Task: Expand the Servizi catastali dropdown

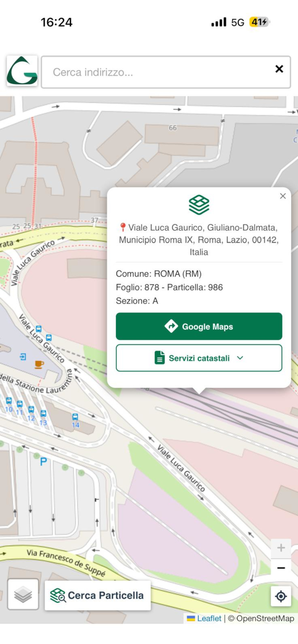Action: [199, 358]
